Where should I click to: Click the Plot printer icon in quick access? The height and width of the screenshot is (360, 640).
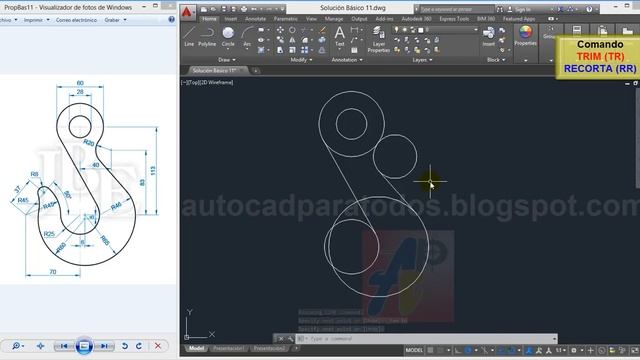(244, 9)
